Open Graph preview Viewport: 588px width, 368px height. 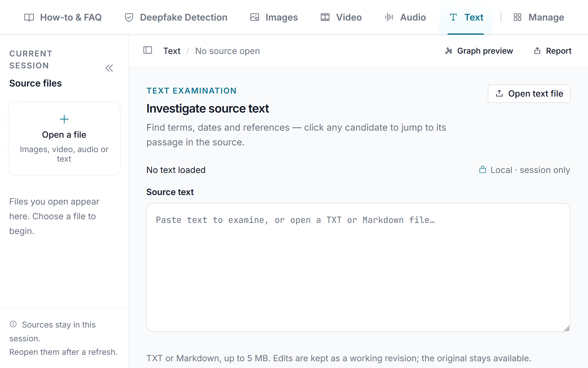click(479, 51)
